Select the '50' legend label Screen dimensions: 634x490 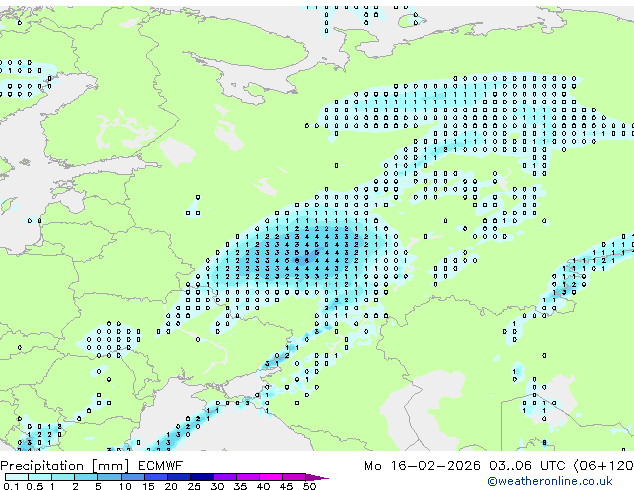(310, 486)
